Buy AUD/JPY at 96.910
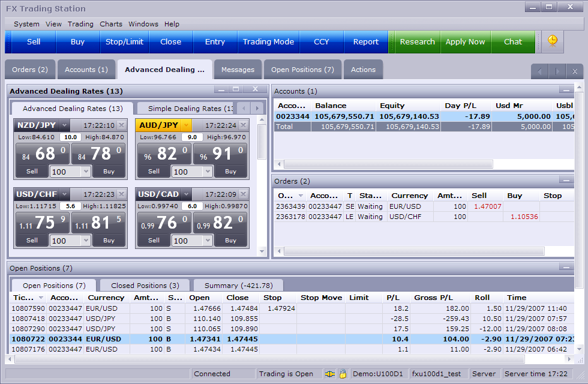This screenshot has height=384, width=588. click(230, 172)
